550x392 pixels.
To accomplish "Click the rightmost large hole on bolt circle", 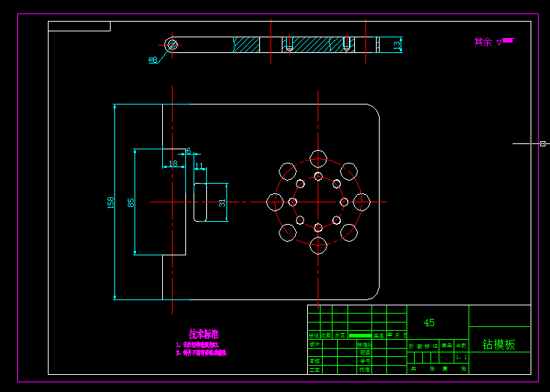I will pos(362,202).
